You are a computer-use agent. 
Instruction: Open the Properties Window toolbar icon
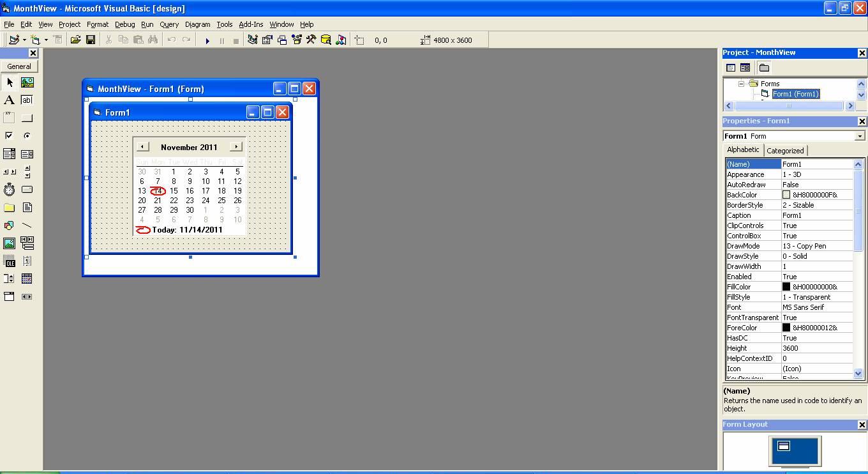(x=267, y=40)
